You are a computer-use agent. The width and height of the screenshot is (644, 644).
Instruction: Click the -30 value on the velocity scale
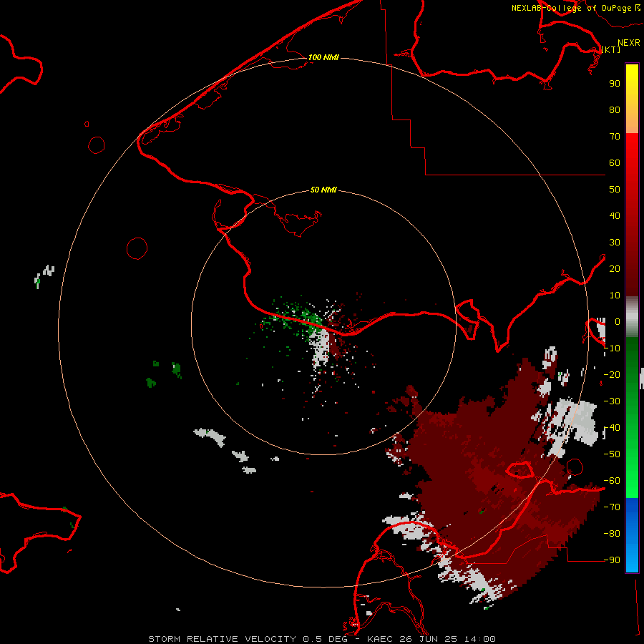[612, 401]
